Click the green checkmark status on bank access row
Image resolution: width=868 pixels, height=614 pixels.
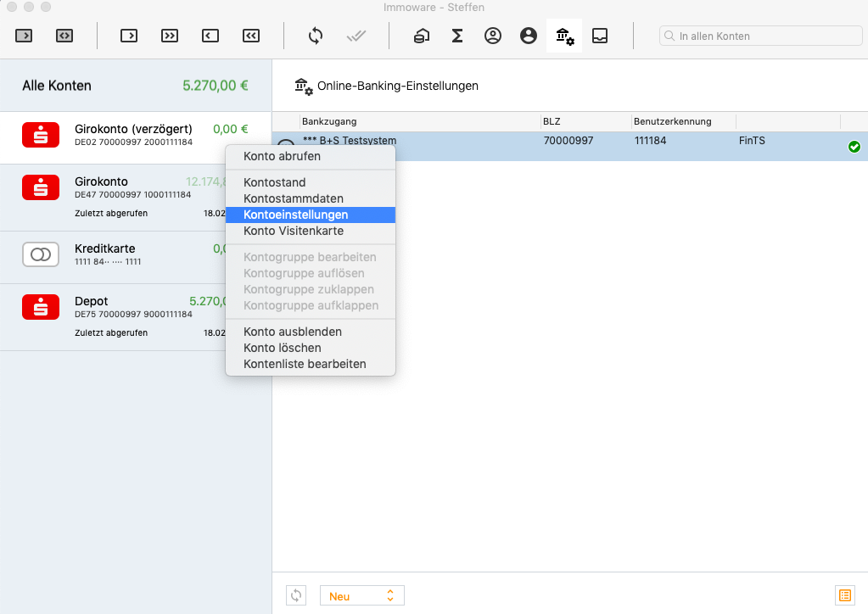(854, 147)
